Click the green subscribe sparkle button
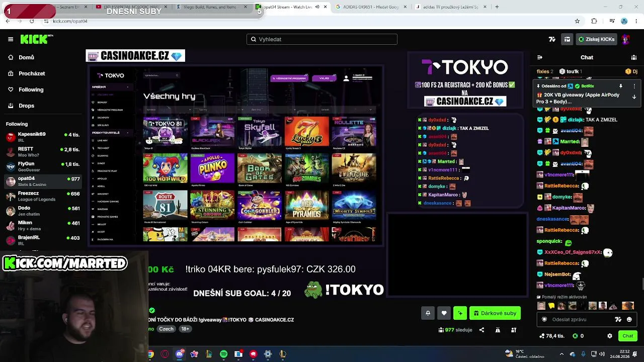The image size is (644, 362). (460, 313)
